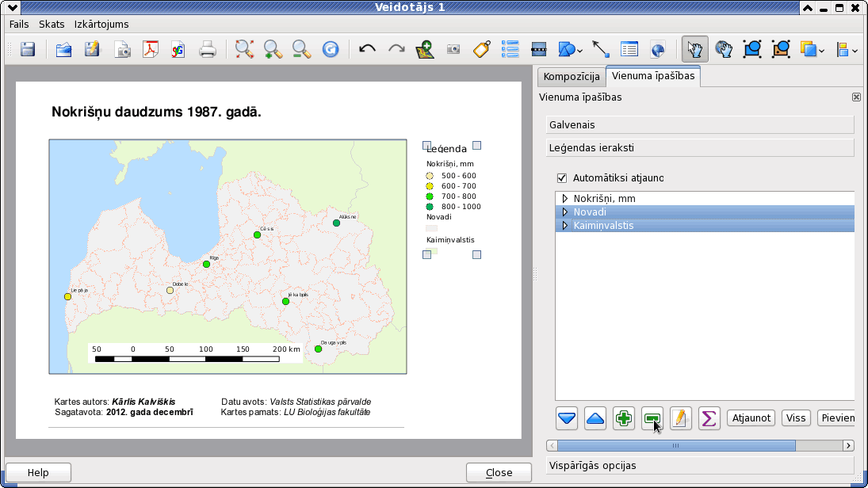868x488 pixels.
Task: Open the load from template icon
Action: tap(63, 50)
